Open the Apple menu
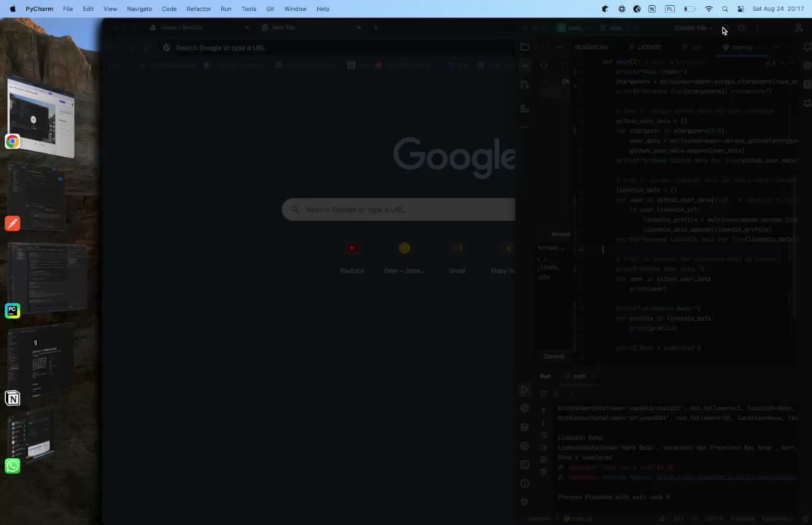812x525 pixels. [x=12, y=9]
